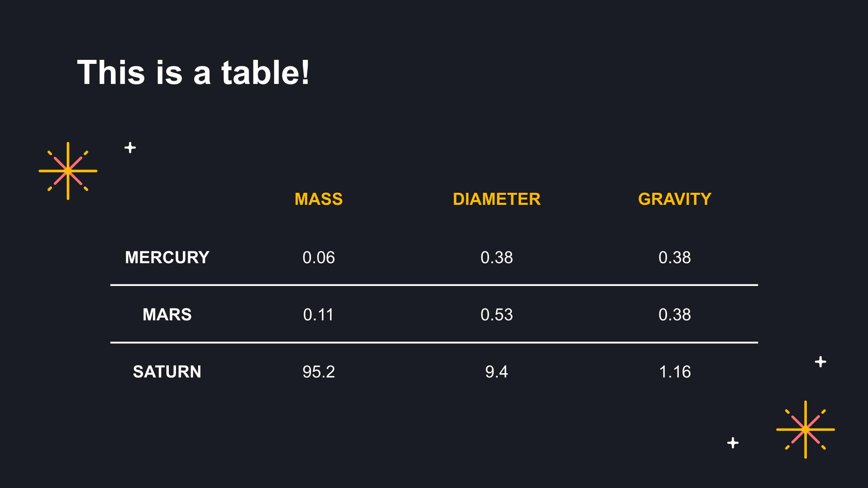Click Mars diameter value 0.53

pos(497,314)
